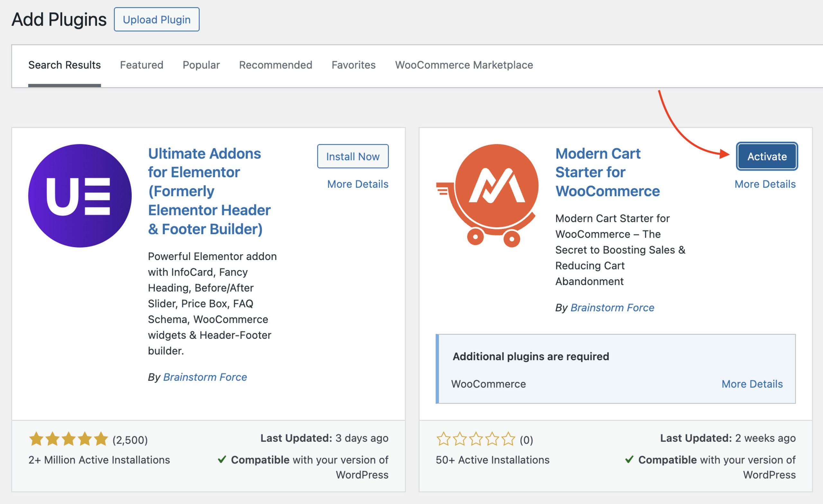Screen dimensions: 823x504
Task: Select the Search Results tab
Action: pos(65,65)
